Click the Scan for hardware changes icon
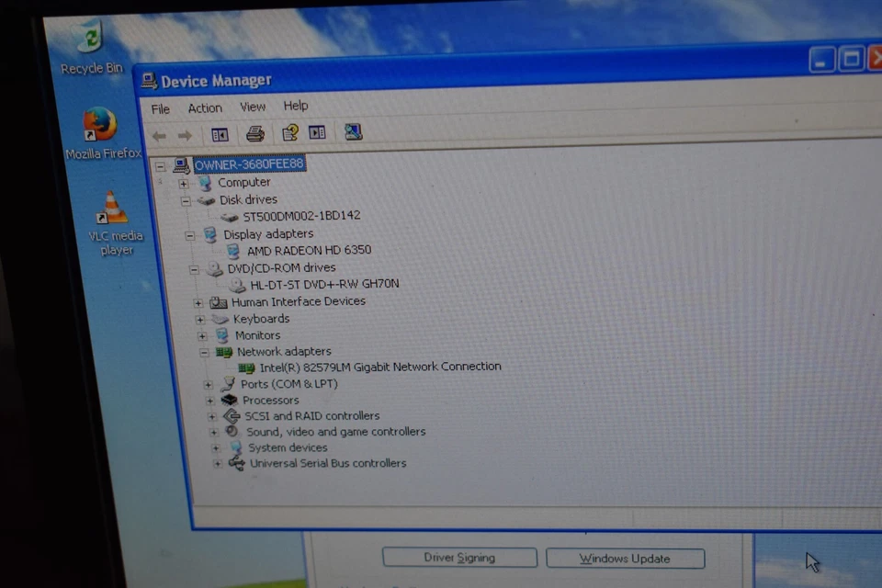This screenshot has width=882, height=588. (x=353, y=133)
